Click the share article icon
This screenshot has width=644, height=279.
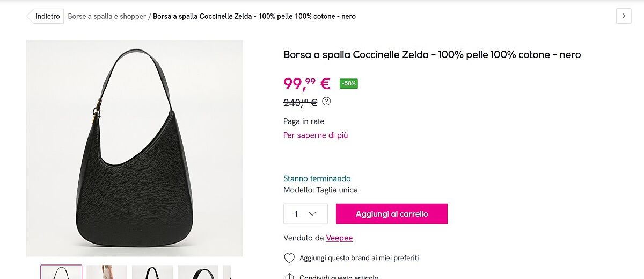tap(289, 277)
